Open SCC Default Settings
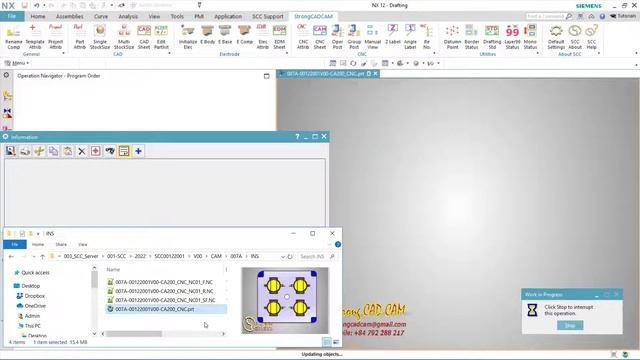The image size is (640, 360). coord(556,37)
